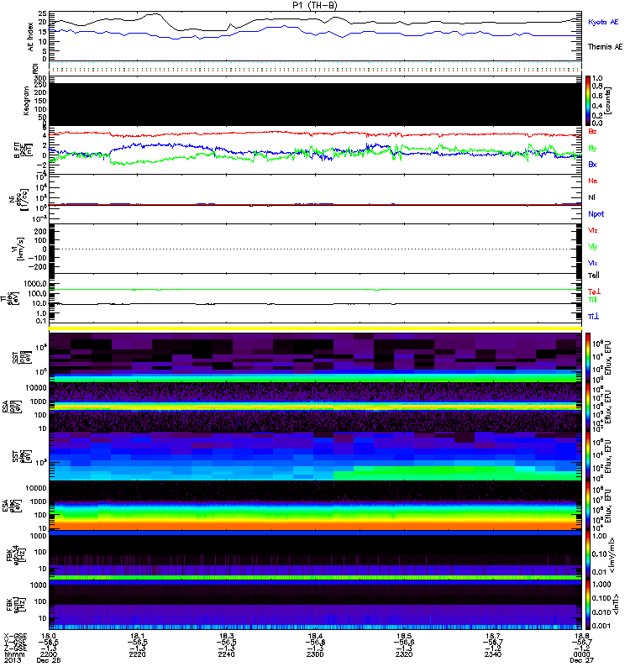Select the Vix velocity legend label
The width and height of the screenshot is (630, 672).
pos(593,263)
